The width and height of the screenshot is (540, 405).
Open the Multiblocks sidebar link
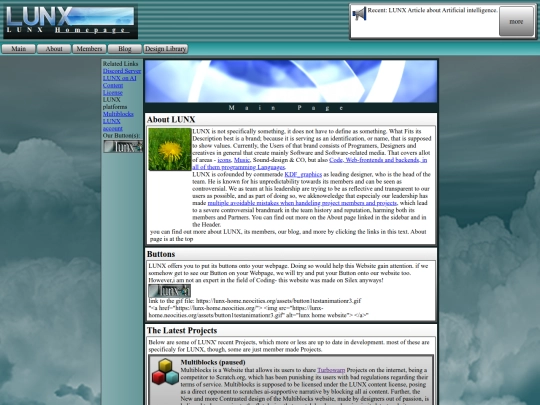(x=118, y=114)
